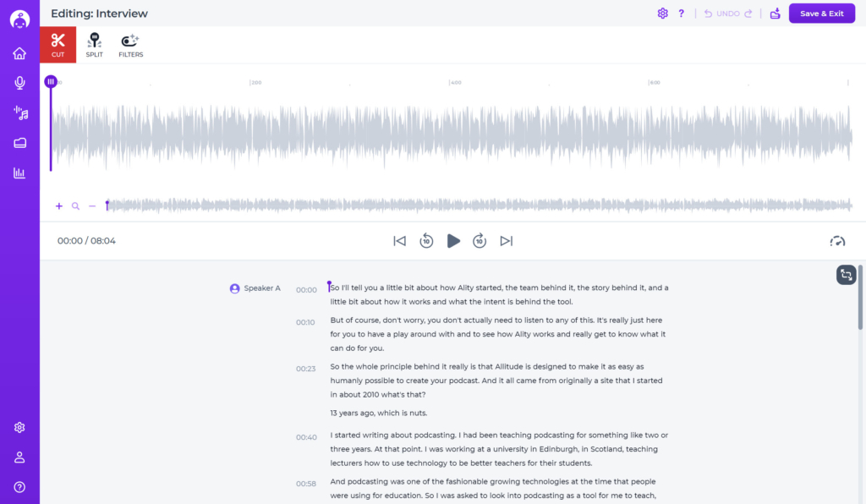Jump to transcript timestamp 00:10
The height and width of the screenshot is (504, 866).
coord(305,322)
